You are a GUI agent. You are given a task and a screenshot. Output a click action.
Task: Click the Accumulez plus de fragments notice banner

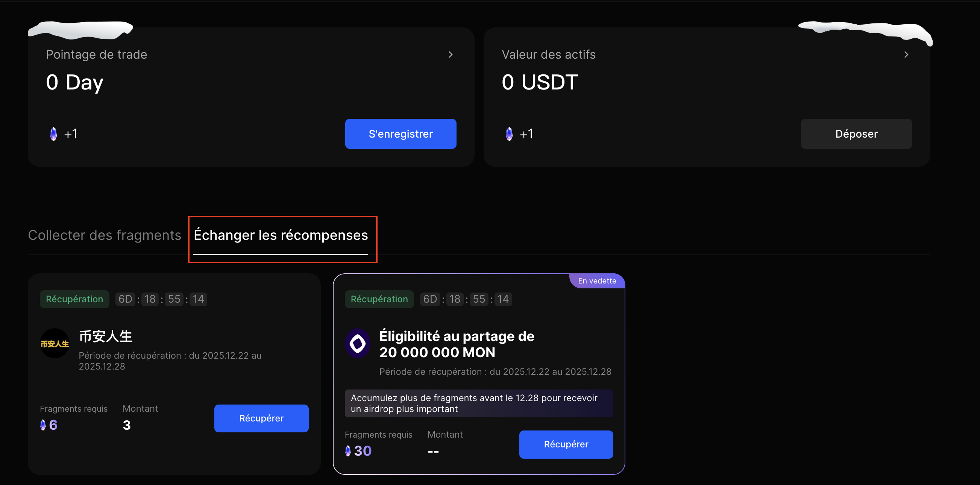[478, 403]
